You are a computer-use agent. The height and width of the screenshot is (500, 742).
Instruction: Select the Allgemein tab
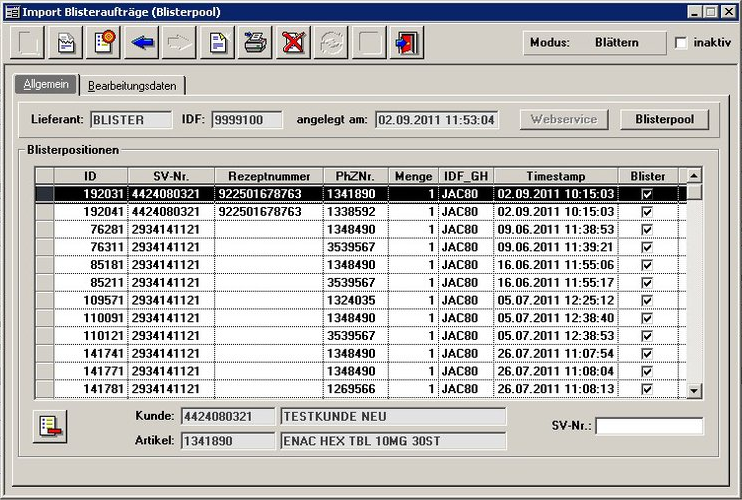coord(46,85)
